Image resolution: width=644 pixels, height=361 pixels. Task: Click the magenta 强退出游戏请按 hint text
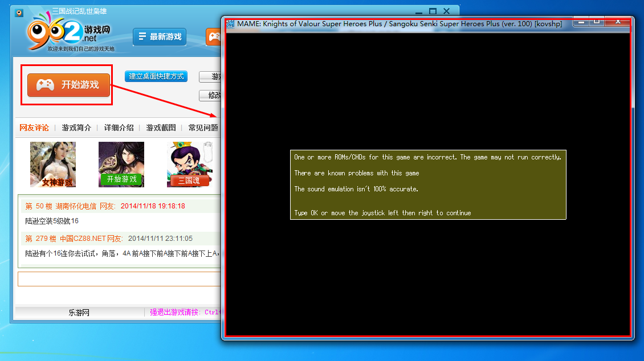[x=185, y=312]
